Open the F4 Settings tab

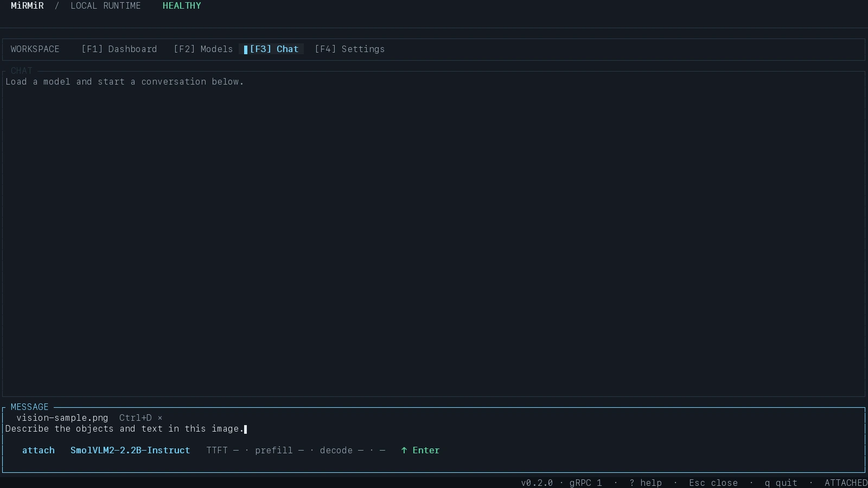point(350,49)
